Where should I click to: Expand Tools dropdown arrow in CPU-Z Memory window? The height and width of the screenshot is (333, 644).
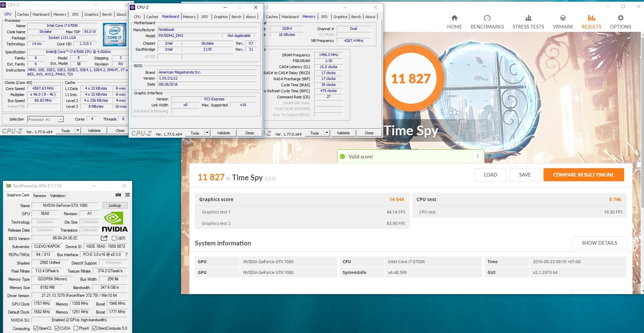[x=327, y=133]
